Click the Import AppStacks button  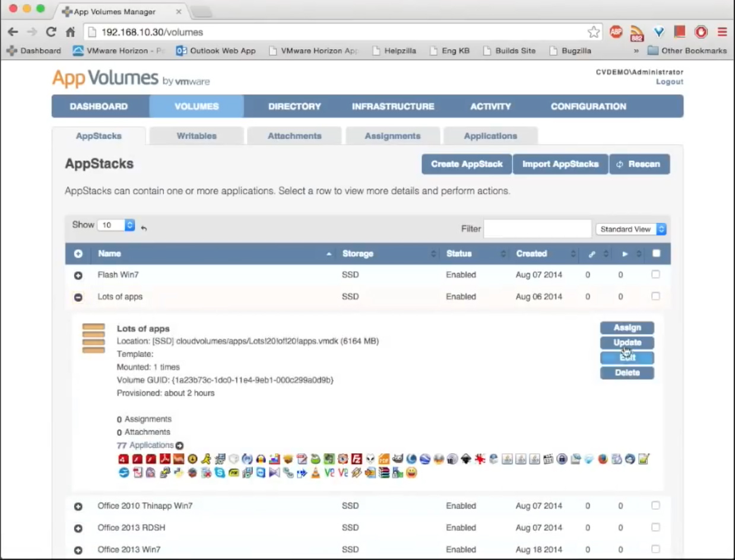point(560,164)
